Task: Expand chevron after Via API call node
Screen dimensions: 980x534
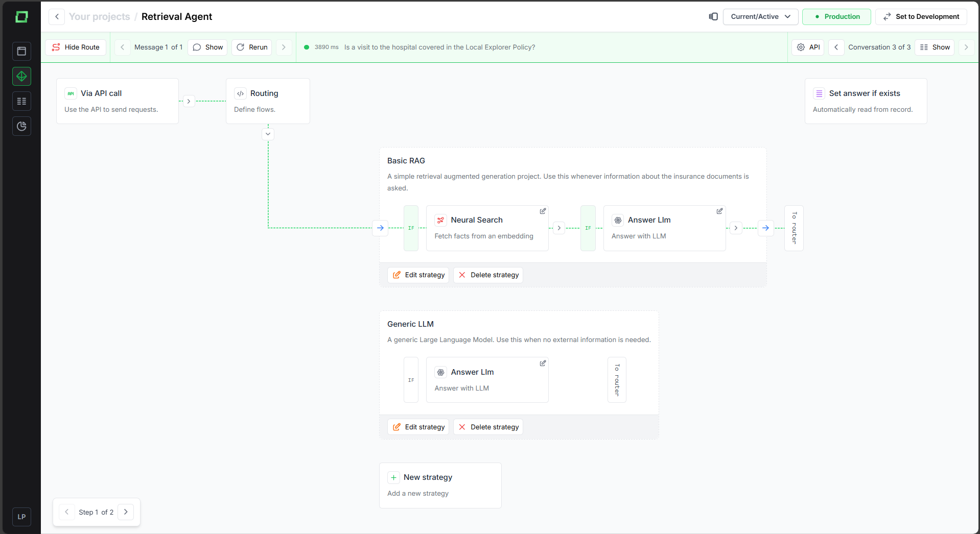Action: [x=189, y=101]
